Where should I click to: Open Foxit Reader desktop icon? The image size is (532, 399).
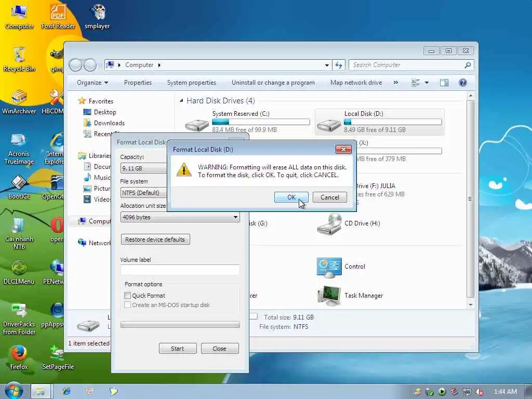click(x=58, y=16)
